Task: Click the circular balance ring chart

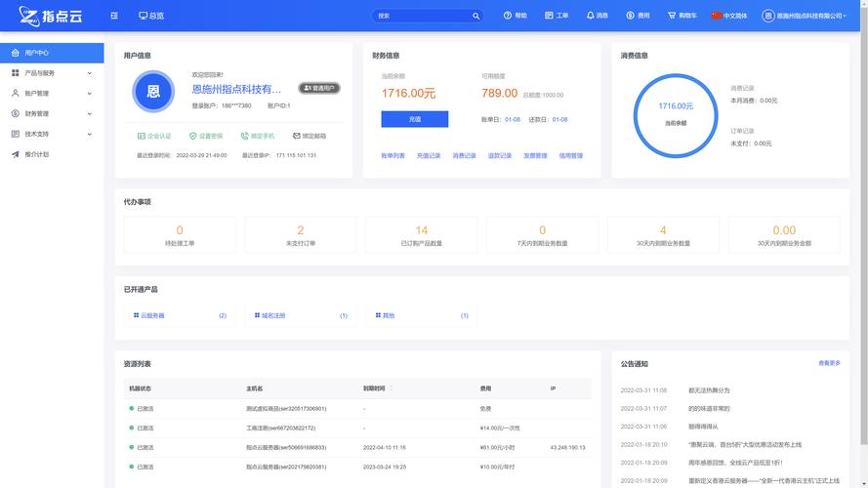Action: [x=675, y=113]
